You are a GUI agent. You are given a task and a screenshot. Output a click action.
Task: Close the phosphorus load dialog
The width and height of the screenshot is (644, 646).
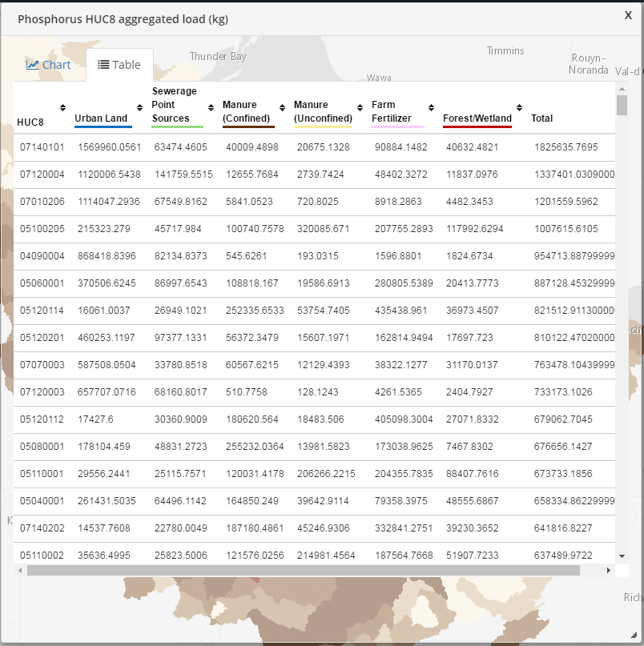pyautogui.click(x=628, y=15)
